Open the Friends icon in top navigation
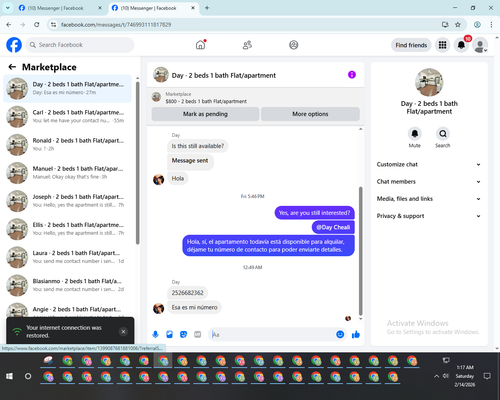Image resolution: width=500 pixels, height=400 pixels. [x=247, y=45]
